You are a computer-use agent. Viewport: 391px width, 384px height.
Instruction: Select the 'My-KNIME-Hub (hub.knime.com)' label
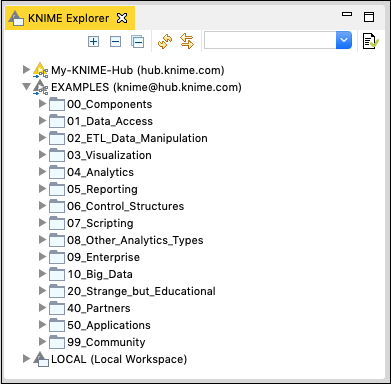pyautogui.click(x=138, y=70)
